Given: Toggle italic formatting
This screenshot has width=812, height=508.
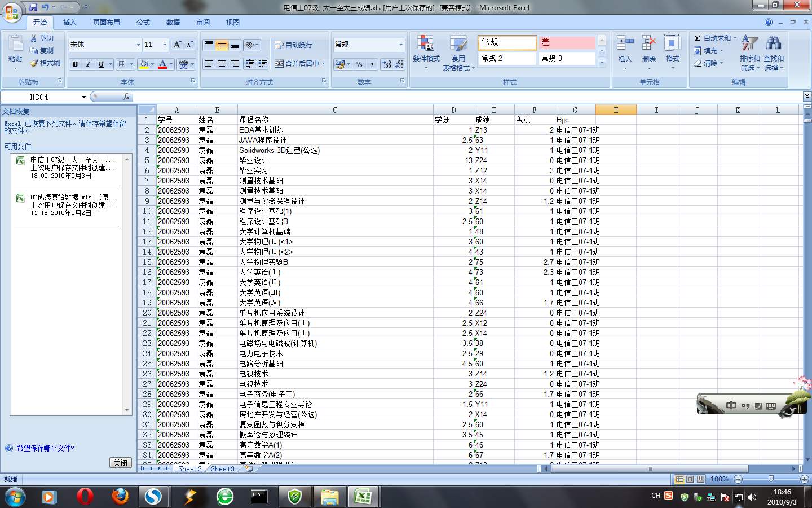Looking at the screenshot, I should (88, 64).
